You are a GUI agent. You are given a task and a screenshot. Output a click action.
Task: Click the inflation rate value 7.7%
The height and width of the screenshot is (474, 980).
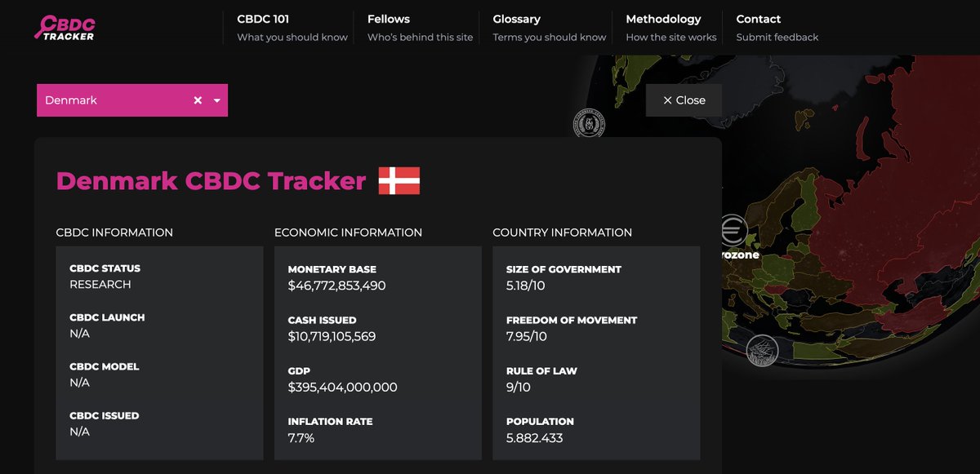(x=301, y=438)
